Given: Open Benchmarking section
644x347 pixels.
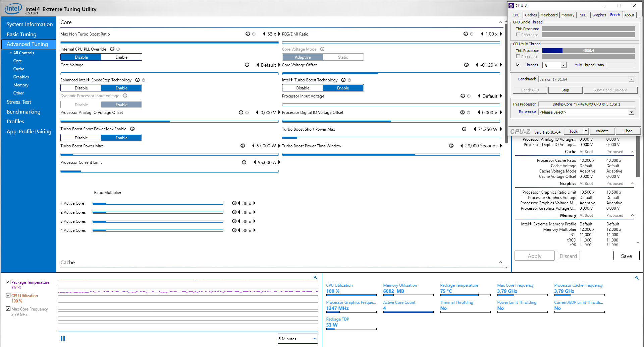Looking at the screenshot, I should point(23,112).
